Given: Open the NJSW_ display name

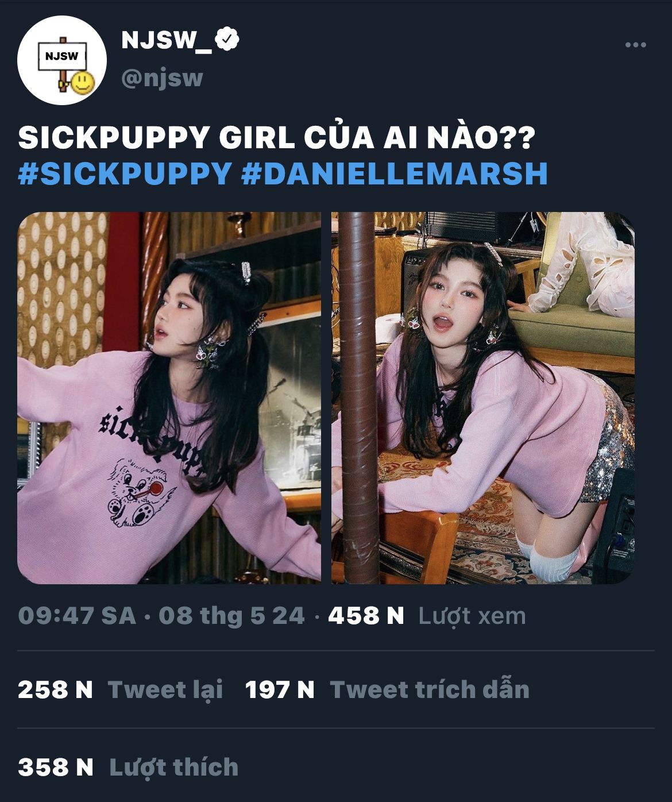Looking at the screenshot, I should tap(166, 40).
